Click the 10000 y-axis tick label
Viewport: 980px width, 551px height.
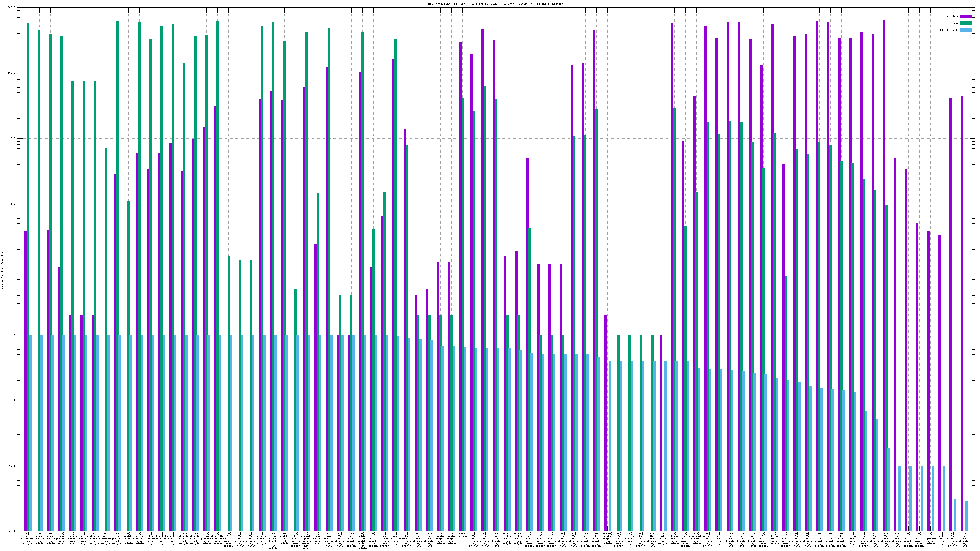pyautogui.click(x=12, y=73)
